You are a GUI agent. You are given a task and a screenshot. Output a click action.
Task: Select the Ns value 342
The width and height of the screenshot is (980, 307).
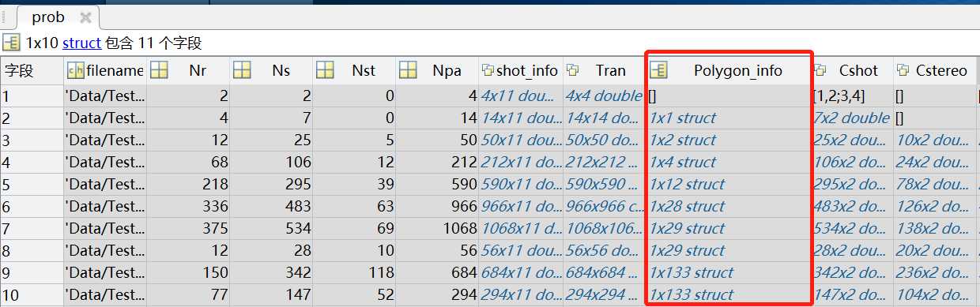click(x=271, y=272)
